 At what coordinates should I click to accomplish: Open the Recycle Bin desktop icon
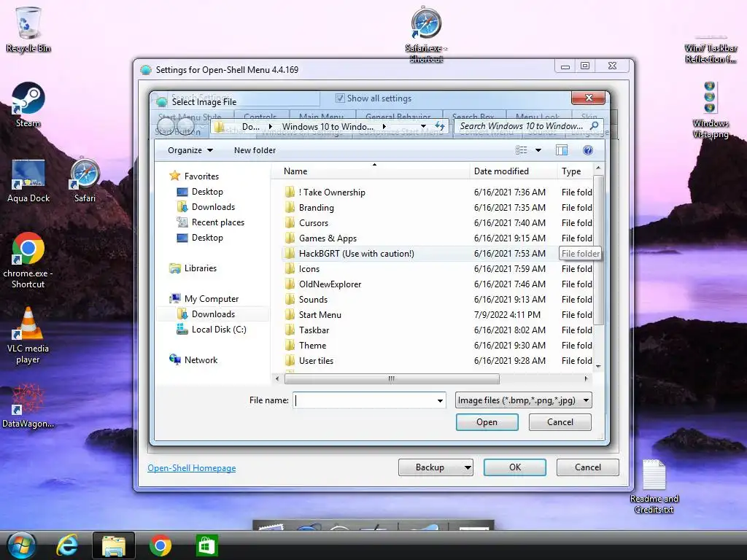tap(28, 29)
